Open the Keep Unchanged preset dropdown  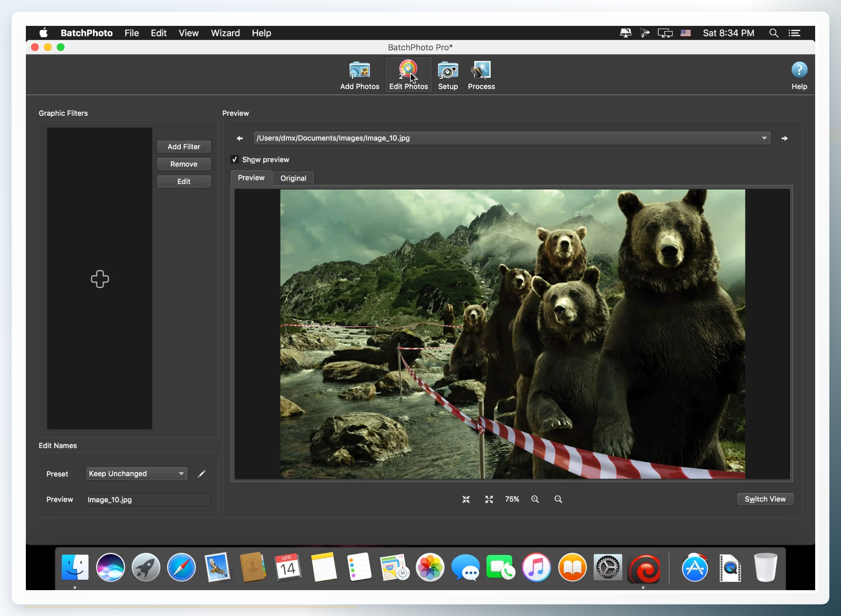coord(137,474)
